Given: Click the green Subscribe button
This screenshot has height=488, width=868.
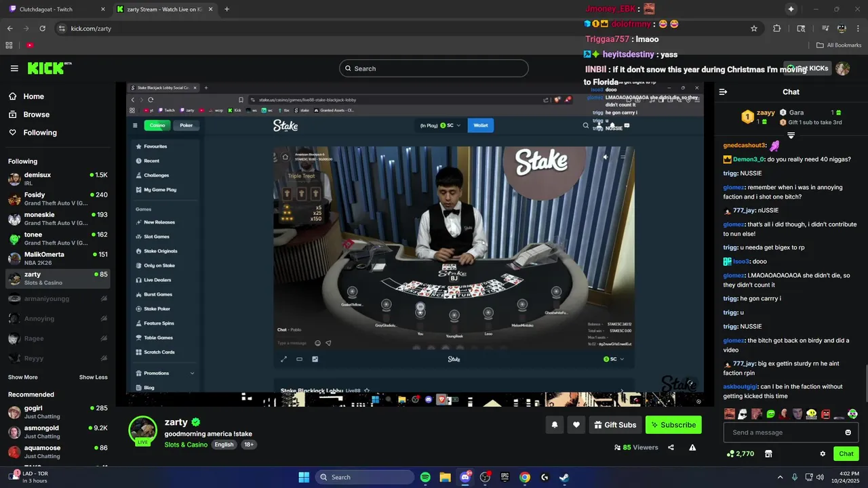Looking at the screenshot, I should coord(673,425).
